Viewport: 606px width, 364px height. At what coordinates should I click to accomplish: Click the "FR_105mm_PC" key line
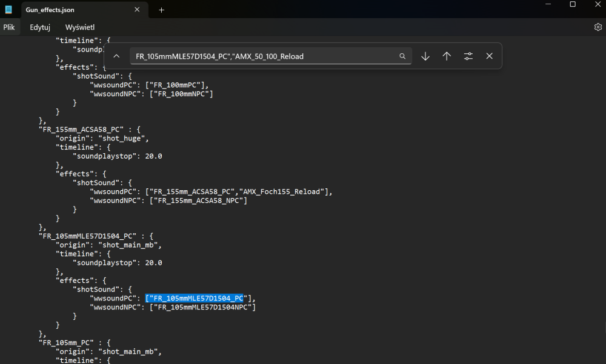pos(75,343)
